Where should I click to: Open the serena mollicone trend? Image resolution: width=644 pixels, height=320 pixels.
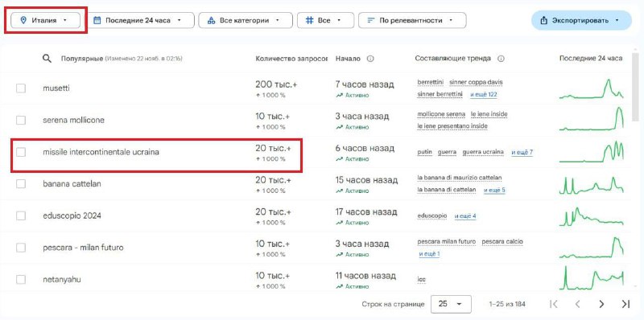tap(73, 121)
